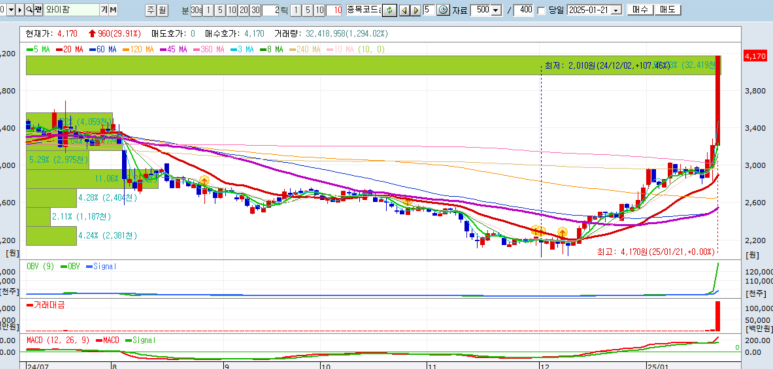Screen dimensions: 773x369
Task: Expand the 자료 500 count dropdown
Action: 496,10
